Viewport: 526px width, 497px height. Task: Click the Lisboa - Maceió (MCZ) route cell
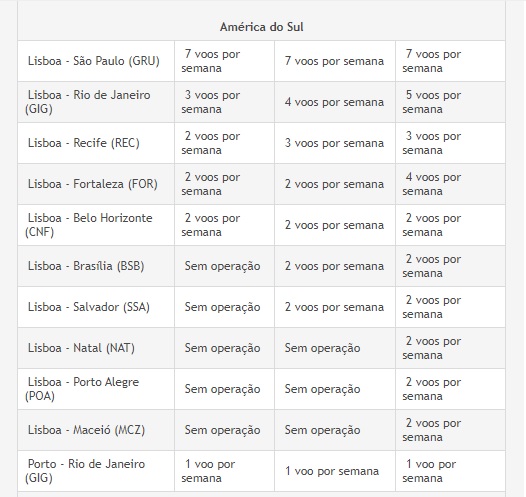tap(96, 430)
